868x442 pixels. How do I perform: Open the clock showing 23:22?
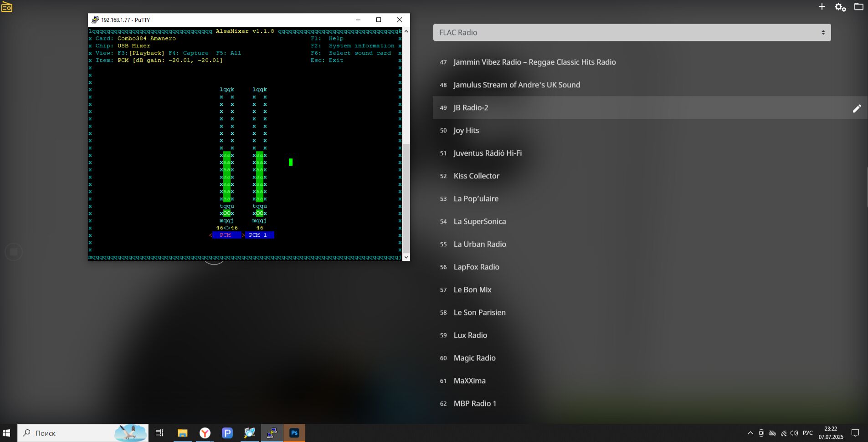[x=831, y=433]
